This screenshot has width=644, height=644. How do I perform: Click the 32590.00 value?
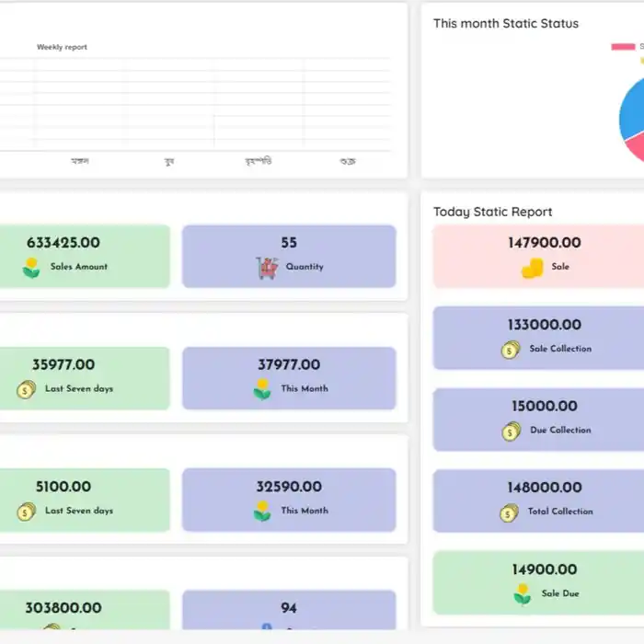point(289,487)
